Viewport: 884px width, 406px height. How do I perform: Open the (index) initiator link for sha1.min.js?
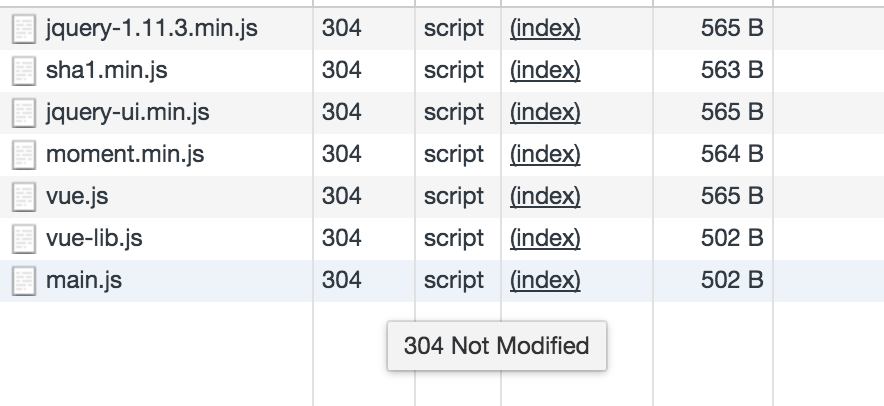click(545, 70)
